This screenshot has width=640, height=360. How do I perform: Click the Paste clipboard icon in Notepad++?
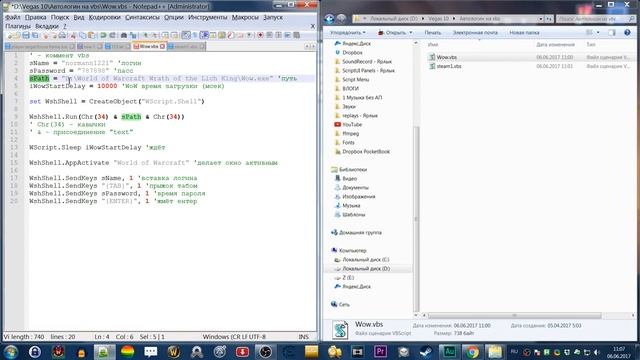point(91,36)
